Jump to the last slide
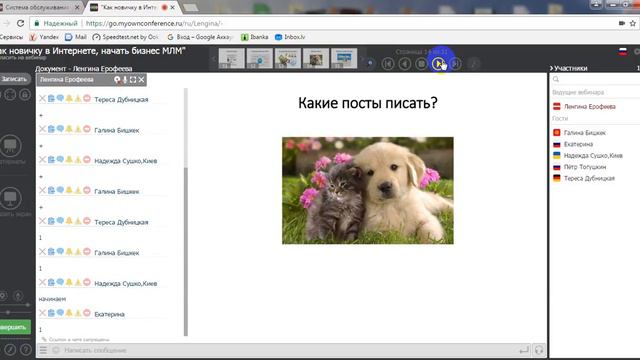Image resolution: width=640 pixels, height=360 pixels. coord(456,64)
